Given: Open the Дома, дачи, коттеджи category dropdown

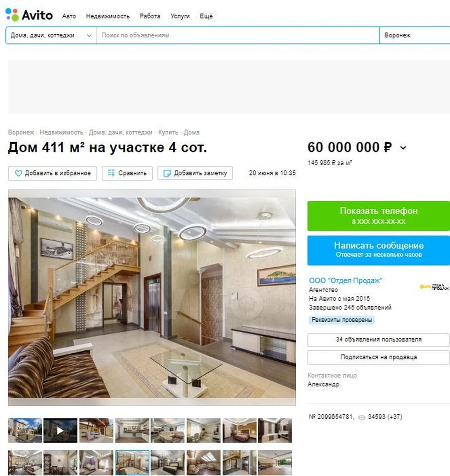Looking at the screenshot, I should (x=51, y=35).
